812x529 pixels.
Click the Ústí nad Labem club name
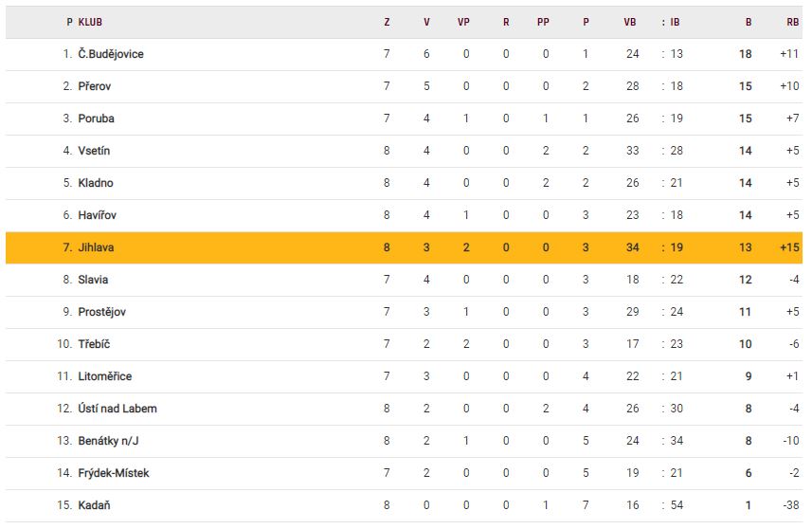click(117, 409)
